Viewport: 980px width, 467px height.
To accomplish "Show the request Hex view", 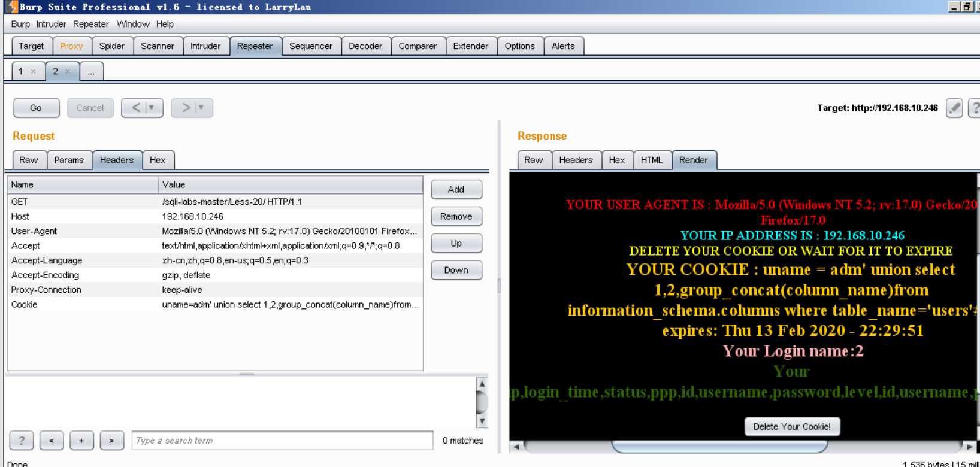I will coord(158,160).
